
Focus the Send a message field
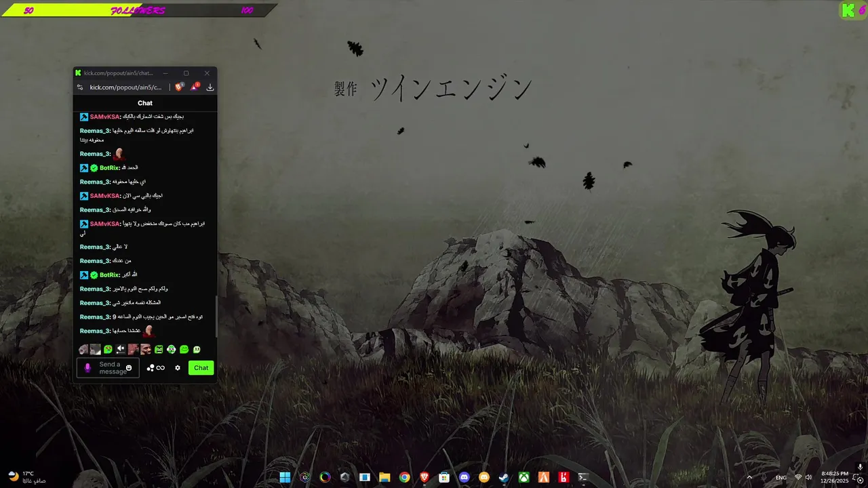pyautogui.click(x=108, y=368)
